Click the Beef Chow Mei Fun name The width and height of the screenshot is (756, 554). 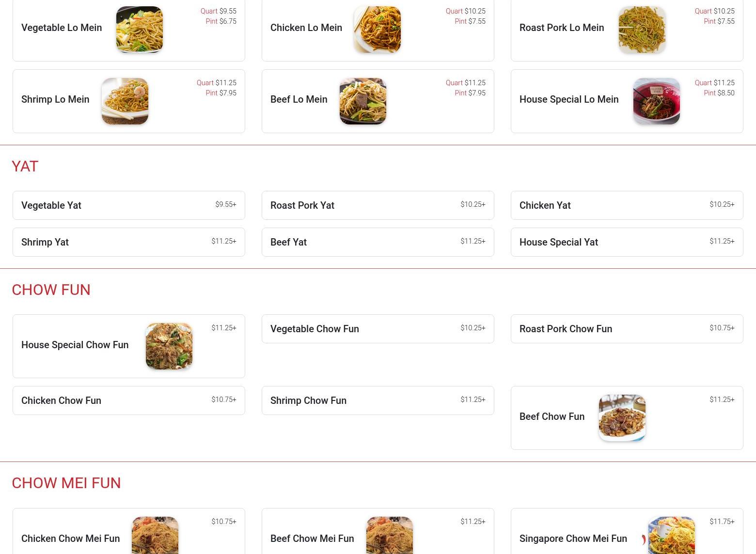312,539
